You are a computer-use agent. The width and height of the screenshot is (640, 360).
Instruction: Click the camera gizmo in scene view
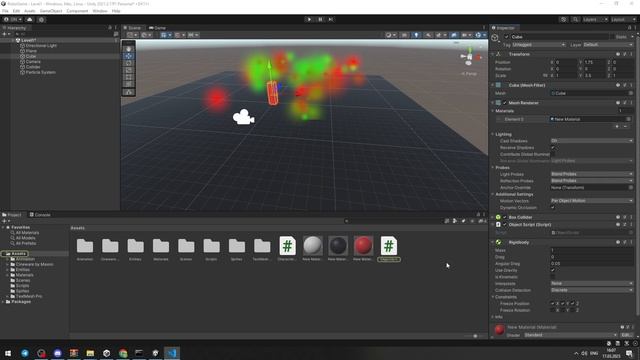tap(244, 117)
